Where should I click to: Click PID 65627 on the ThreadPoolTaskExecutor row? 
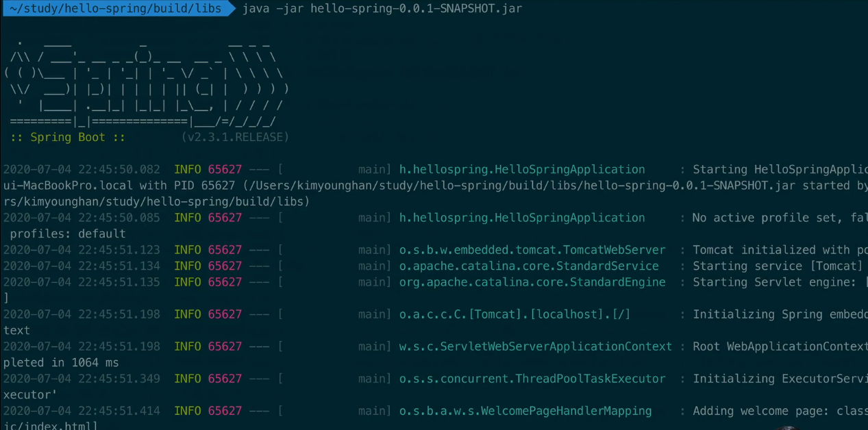point(225,379)
